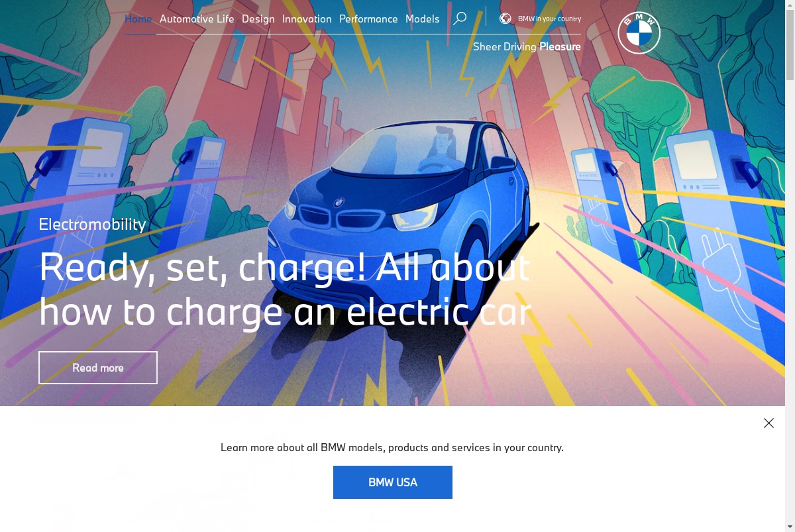Open the Electromobility category label
Screen dimensions: 795x532
[x=92, y=224]
